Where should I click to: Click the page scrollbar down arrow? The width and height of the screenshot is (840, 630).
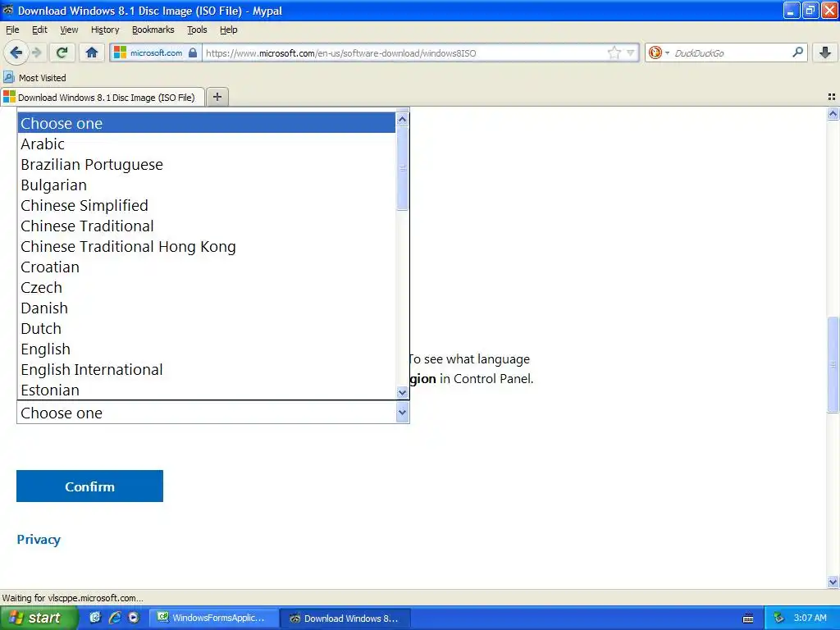pyautogui.click(x=833, y=582)
